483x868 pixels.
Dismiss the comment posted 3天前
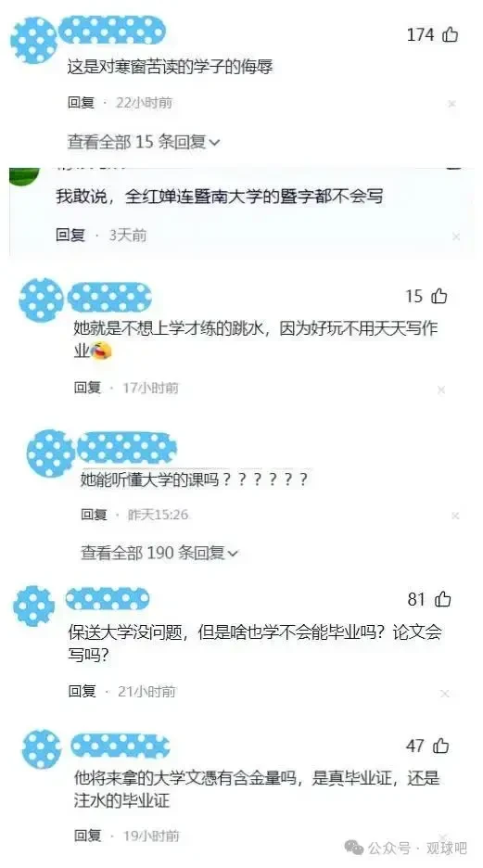click(x=456, y=236)
